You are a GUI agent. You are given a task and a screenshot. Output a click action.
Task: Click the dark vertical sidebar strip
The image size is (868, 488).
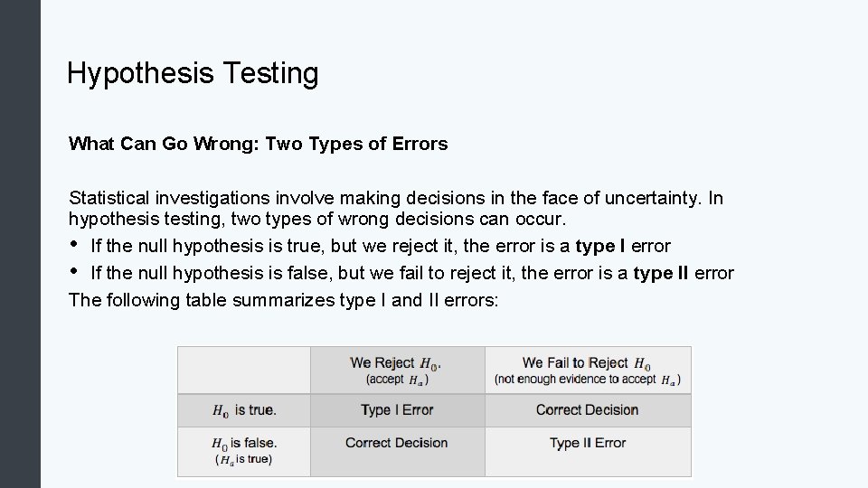tap(20, 244)
